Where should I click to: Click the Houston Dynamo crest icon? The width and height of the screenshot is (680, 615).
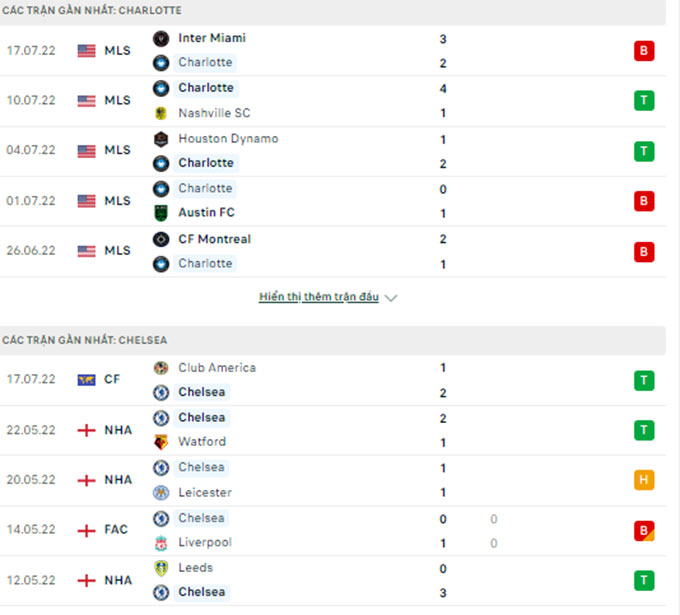click(161, 139)
